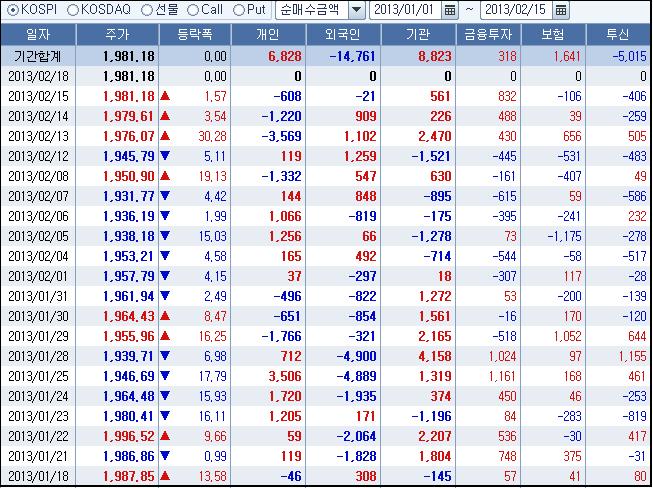Click the 외국인 column header
Screen dimensions: 653x488
tap(343, 35)
